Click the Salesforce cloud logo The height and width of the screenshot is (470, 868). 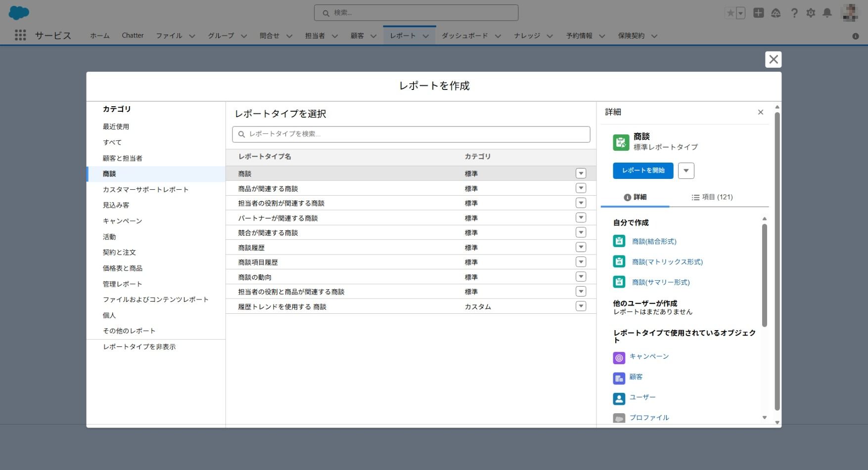[19, 13]
